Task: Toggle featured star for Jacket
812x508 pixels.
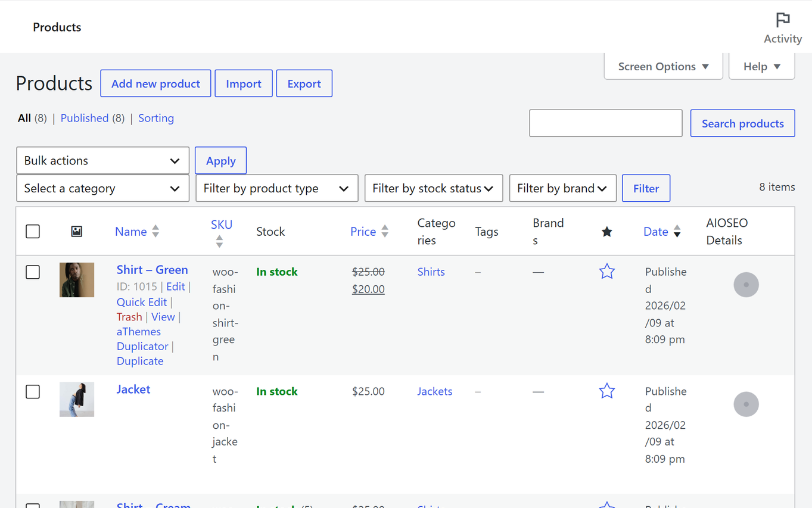Action: coord(606,391)
